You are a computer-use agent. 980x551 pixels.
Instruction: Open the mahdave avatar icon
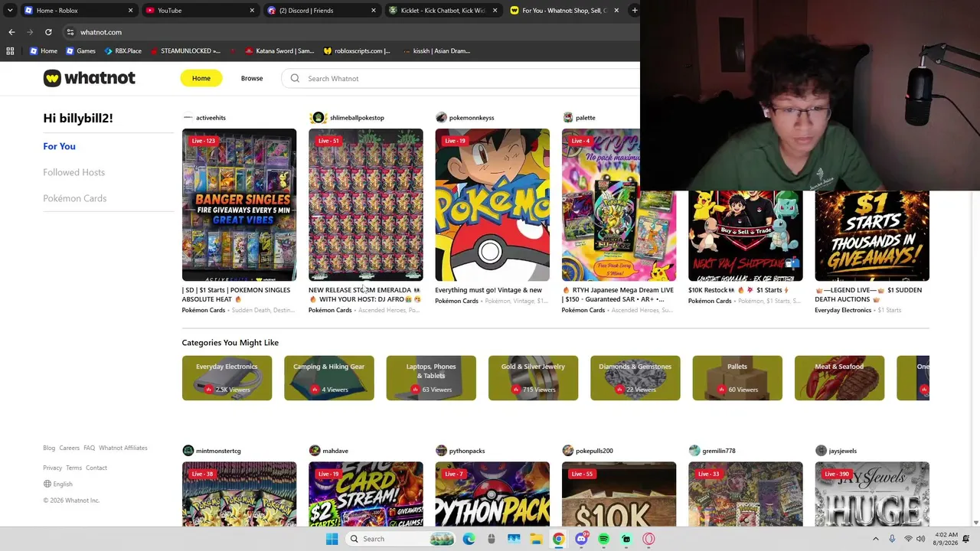pos(315,451)
